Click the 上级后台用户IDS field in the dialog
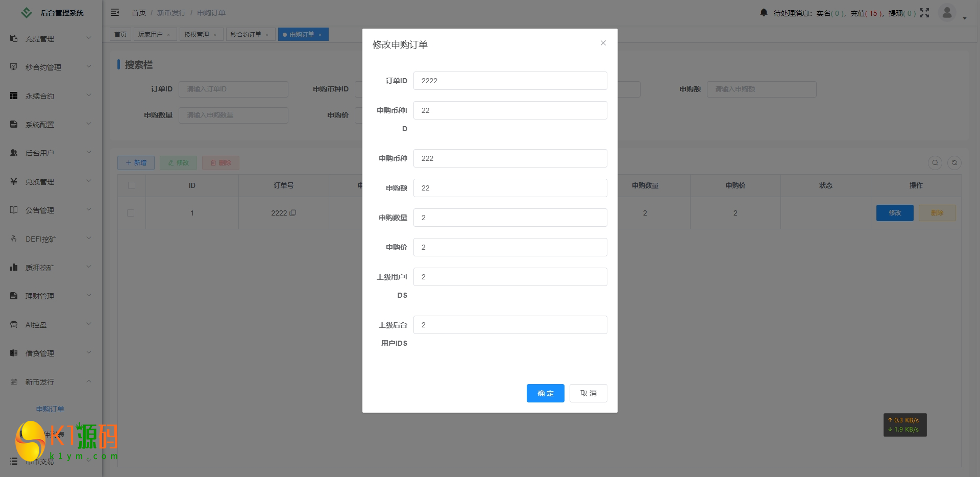 click(510, 325)
